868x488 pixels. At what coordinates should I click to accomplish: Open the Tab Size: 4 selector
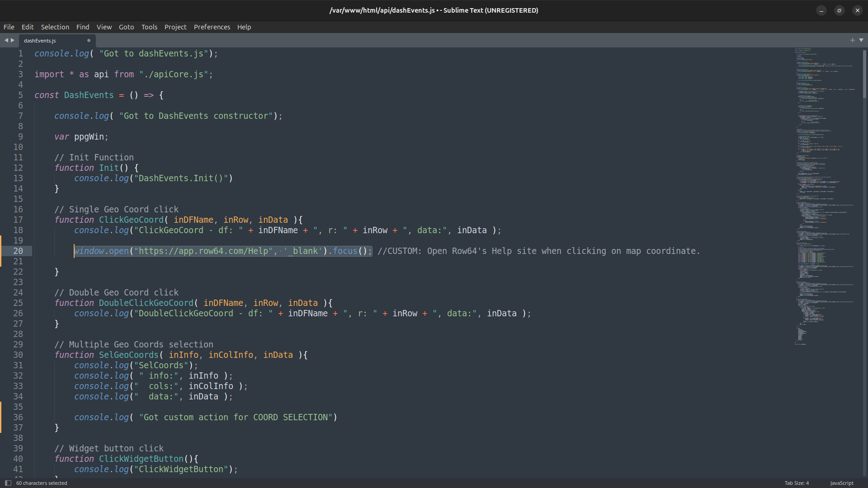click(797, 483)
